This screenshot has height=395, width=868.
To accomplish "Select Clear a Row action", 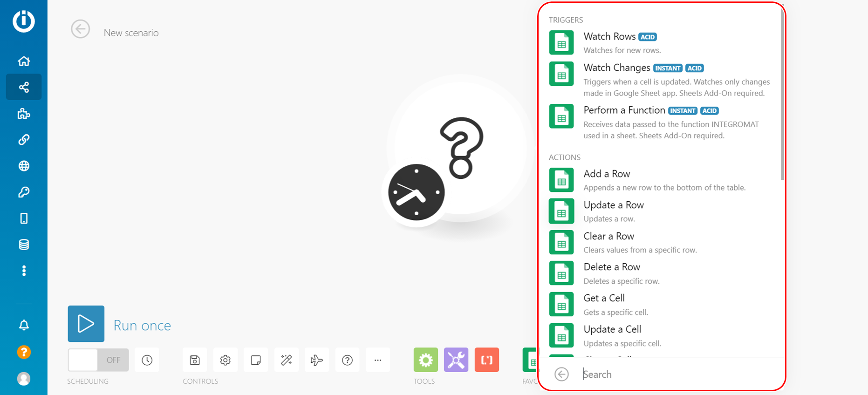I will (661, 242).
